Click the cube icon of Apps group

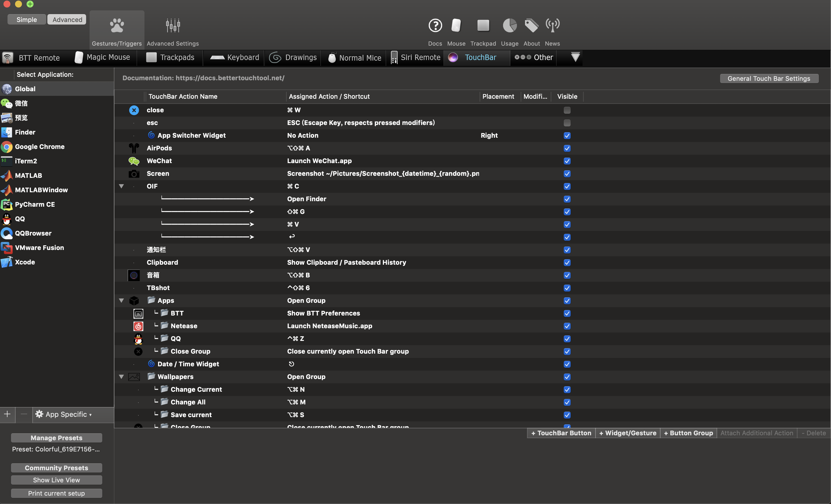point(134,300)
